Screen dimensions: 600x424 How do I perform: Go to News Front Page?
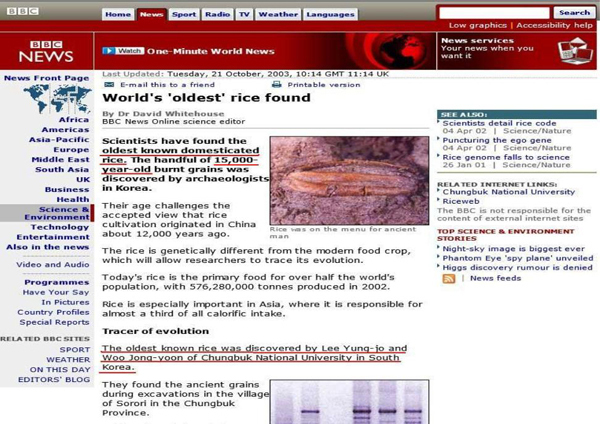(46, 78)
